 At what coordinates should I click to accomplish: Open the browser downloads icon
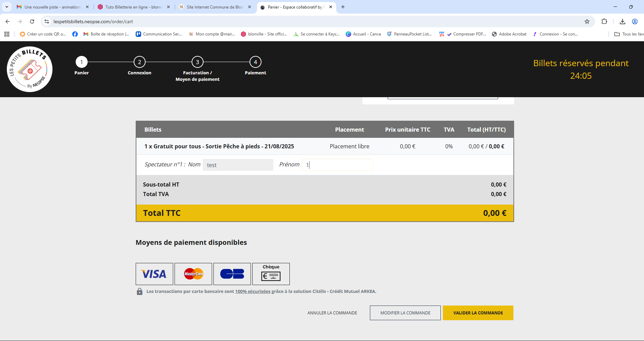click(x=623, y=21)
